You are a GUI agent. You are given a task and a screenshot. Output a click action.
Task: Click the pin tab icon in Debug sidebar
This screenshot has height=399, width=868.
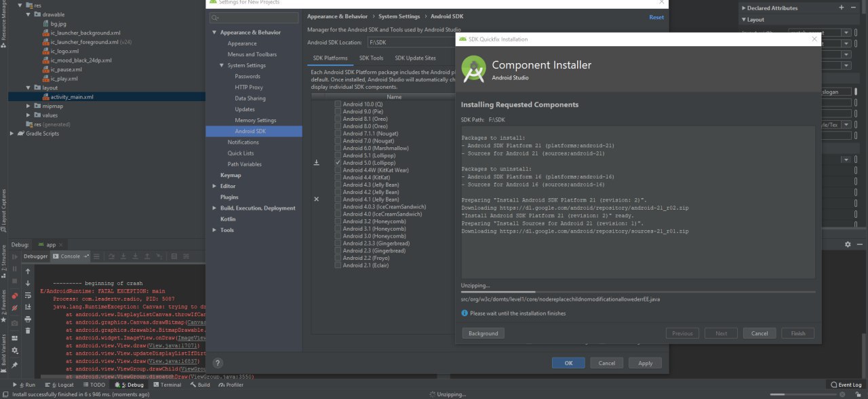(x=14, y=364)
